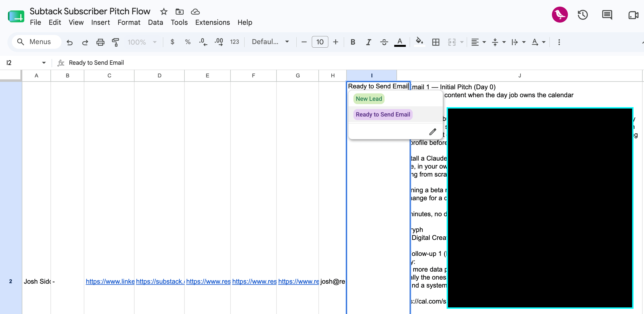Increase font size with plus button
The image size is (644, 314).
(336, 42)
